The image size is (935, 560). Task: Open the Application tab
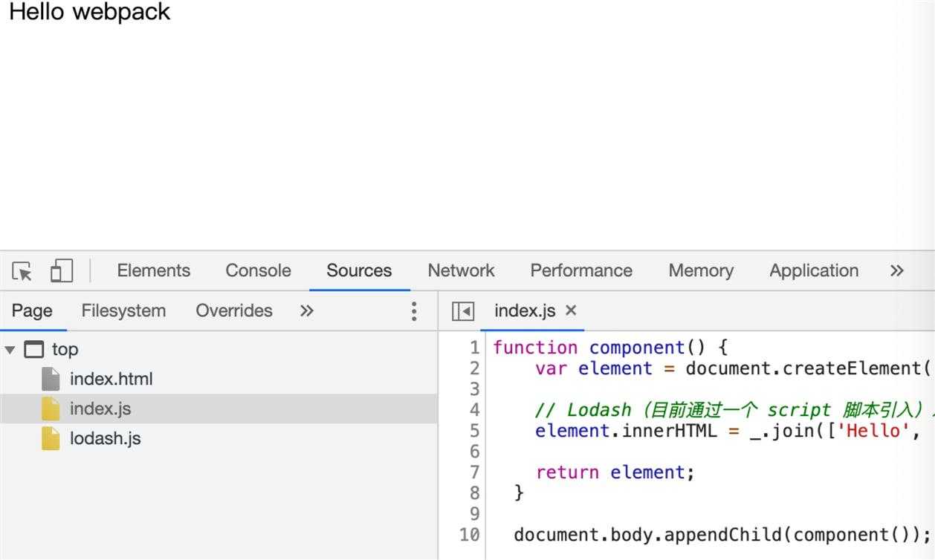coord(814,271)
